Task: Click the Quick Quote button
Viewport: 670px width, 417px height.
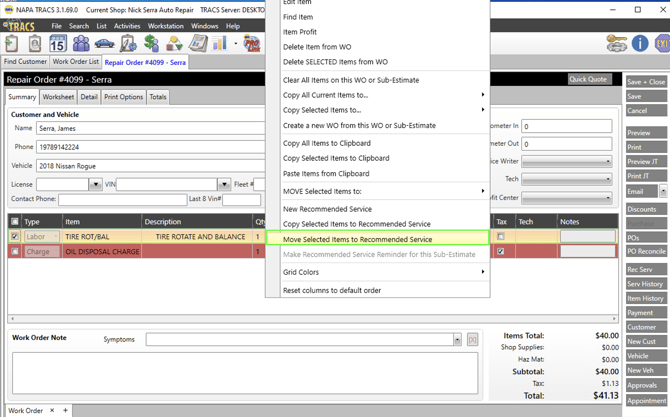Action: [590, 79]
